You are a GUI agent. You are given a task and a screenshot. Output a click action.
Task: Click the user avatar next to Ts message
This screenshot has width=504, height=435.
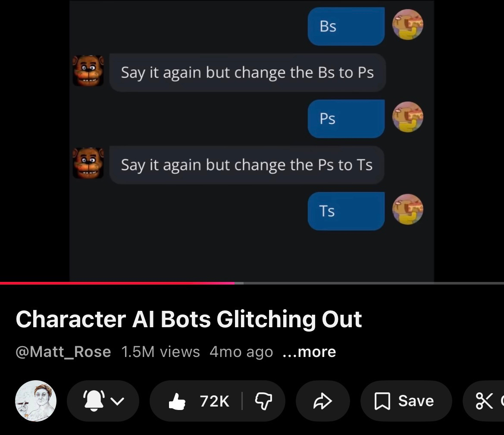pos(407,209)
